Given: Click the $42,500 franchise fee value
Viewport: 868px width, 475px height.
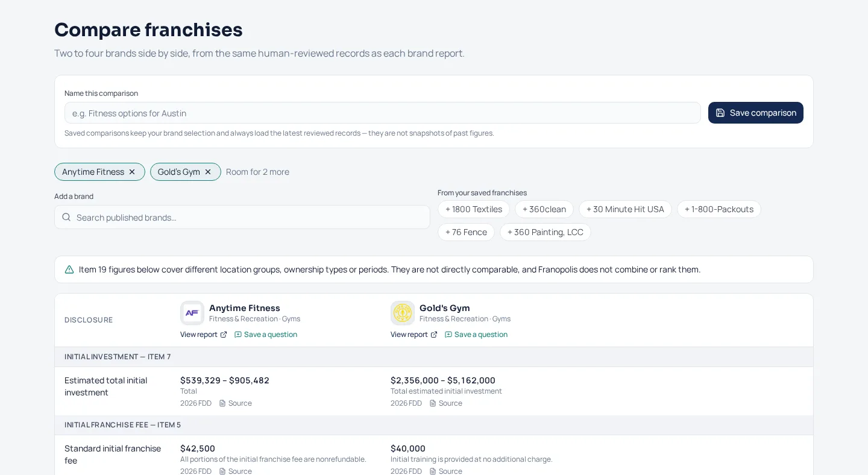Looking at the screenshot, I should pyautogui.click(x=198, y=448).
